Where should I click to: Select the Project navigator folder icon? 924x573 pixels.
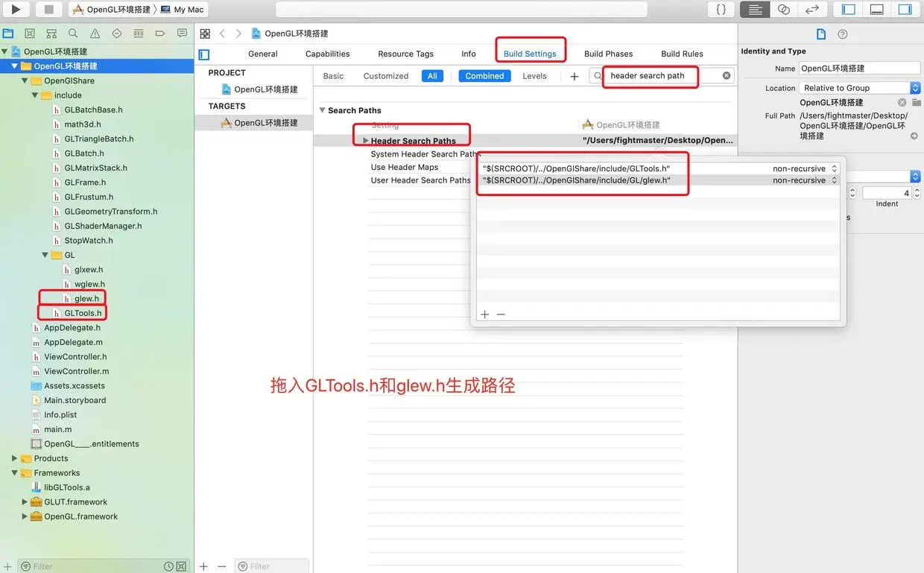8,34
